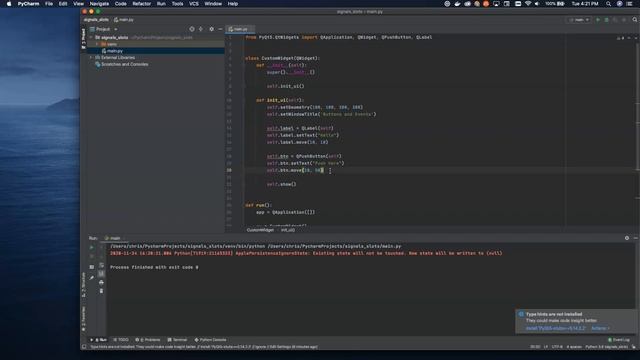The image size is (640, 360).
Task: Click expand/collapse all icon in Project panel
Action: click(201, 29)
